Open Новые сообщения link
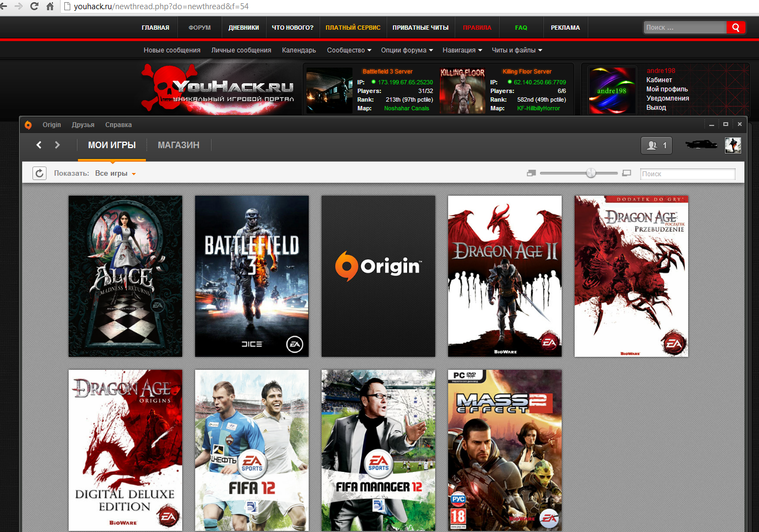 (172, 50)
